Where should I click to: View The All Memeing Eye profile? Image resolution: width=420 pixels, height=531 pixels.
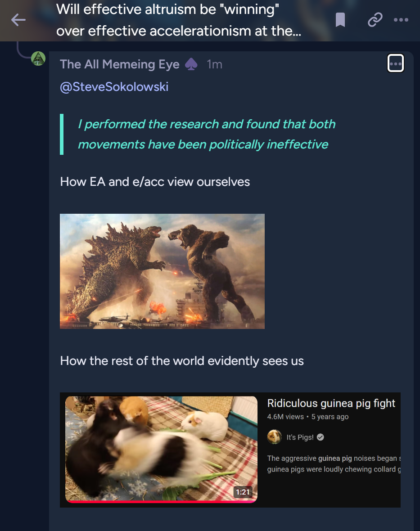pyautogui.click(x=120, y=64)
